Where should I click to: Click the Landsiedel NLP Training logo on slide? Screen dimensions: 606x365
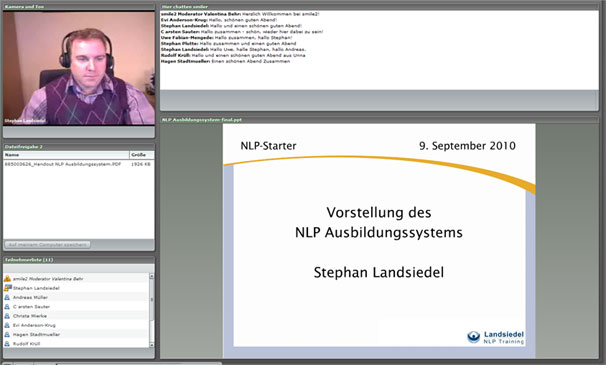pos(496,337)
